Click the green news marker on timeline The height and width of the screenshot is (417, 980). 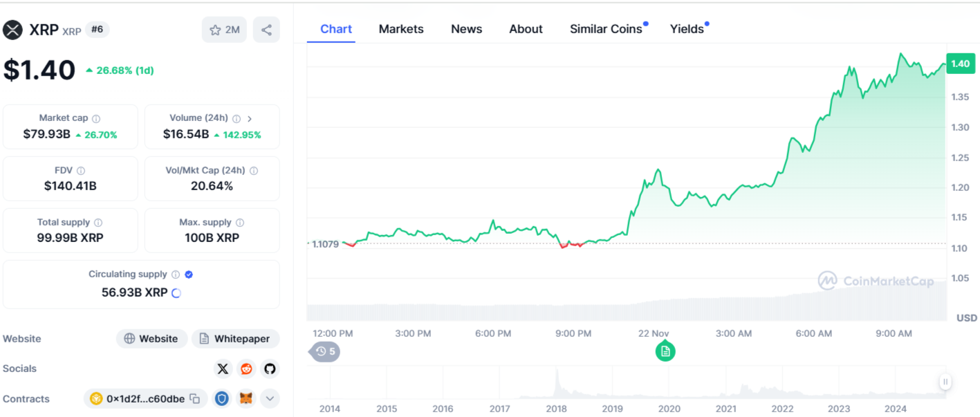(665, 351)
